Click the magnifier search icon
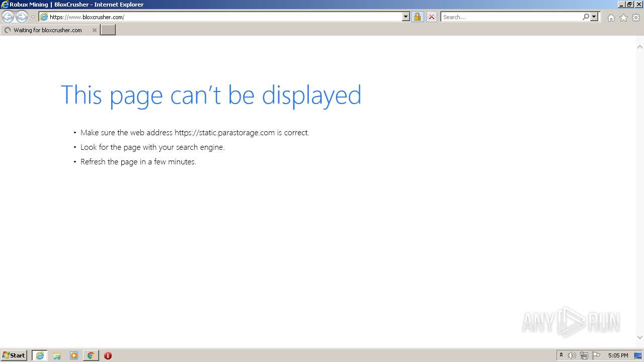The image size is (644, 362). (x=586, y=17)
